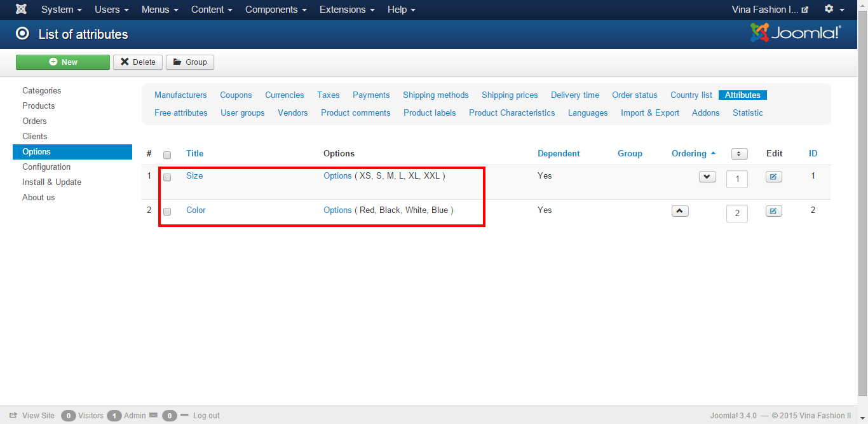Viewport: 868px width, 424px height.
Task: Click the View Site icon in the status bar
Action: (14, 415)
